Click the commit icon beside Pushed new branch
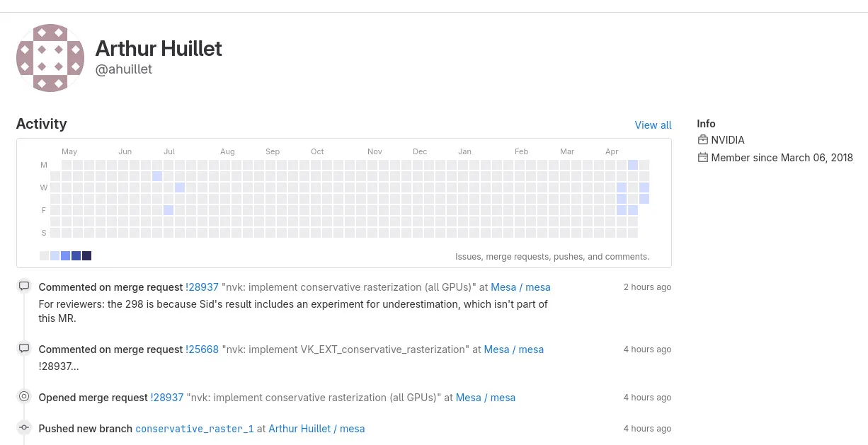The width and height of the screenshot is (868, 445). click(x=24, y=428)
